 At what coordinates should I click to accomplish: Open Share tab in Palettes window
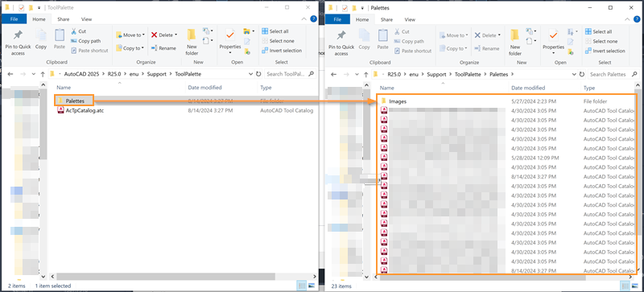386,19
